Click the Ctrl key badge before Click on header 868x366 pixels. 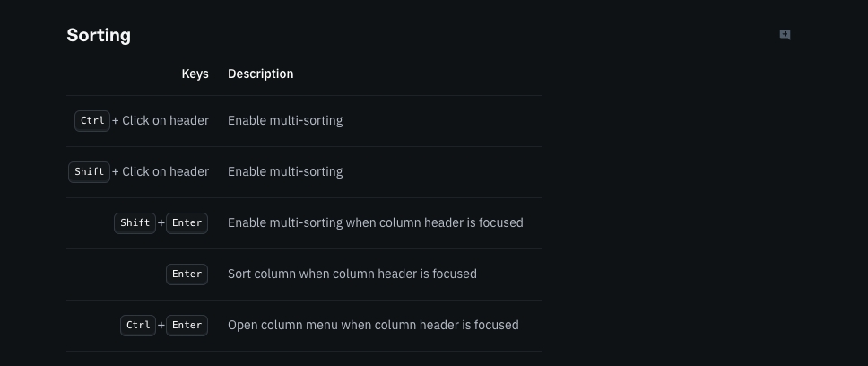(92, 120)
